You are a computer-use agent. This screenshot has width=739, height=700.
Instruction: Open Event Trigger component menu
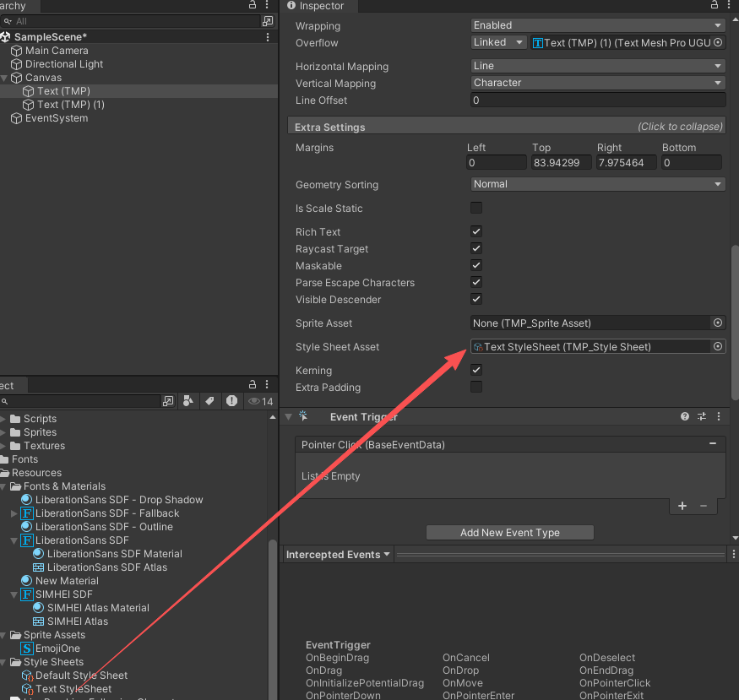pyautogui.click(x=718, y=416)
